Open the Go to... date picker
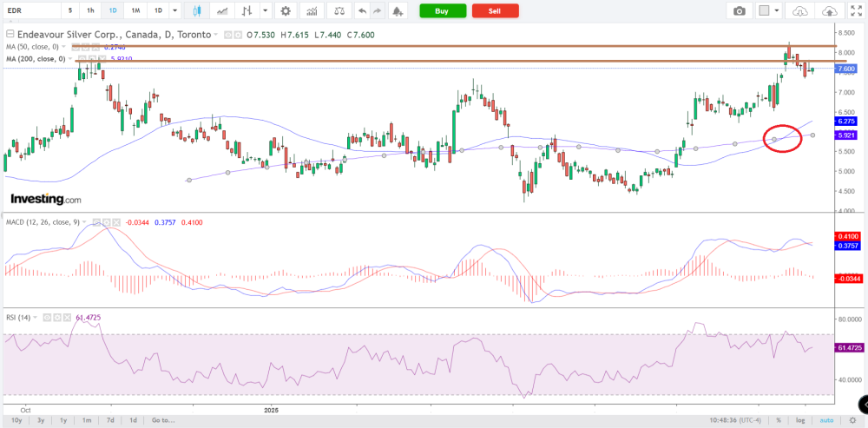Viewport: 868px width, 428px height. click(161, 420)
